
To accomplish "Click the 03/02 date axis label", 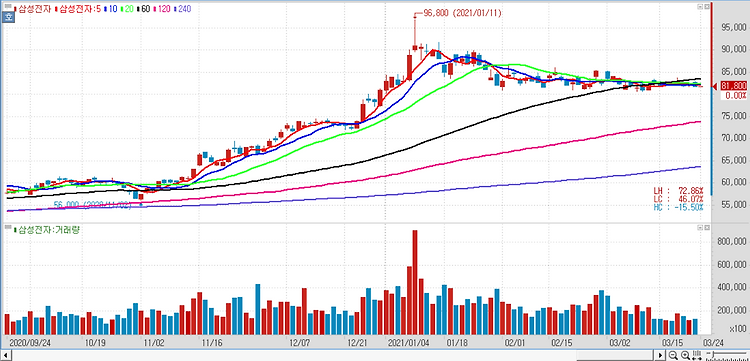I will (x=620, y=343).
